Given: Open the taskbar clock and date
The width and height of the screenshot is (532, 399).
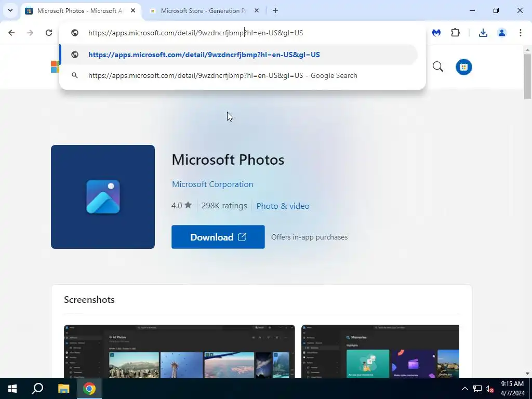Looking at the screenshot, I should [x=513, y=389].
